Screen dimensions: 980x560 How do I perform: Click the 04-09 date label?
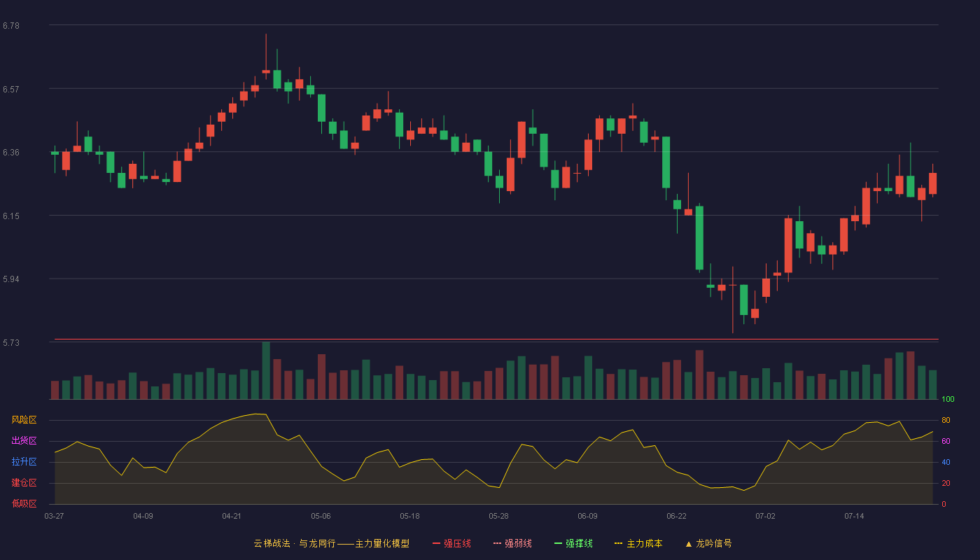click(x=143, y=516)
